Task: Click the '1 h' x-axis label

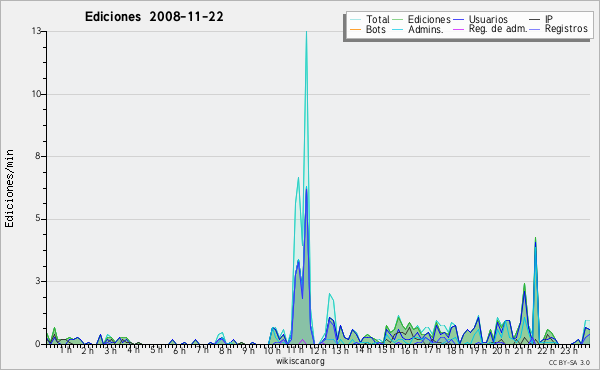Action: click(65, 350)
